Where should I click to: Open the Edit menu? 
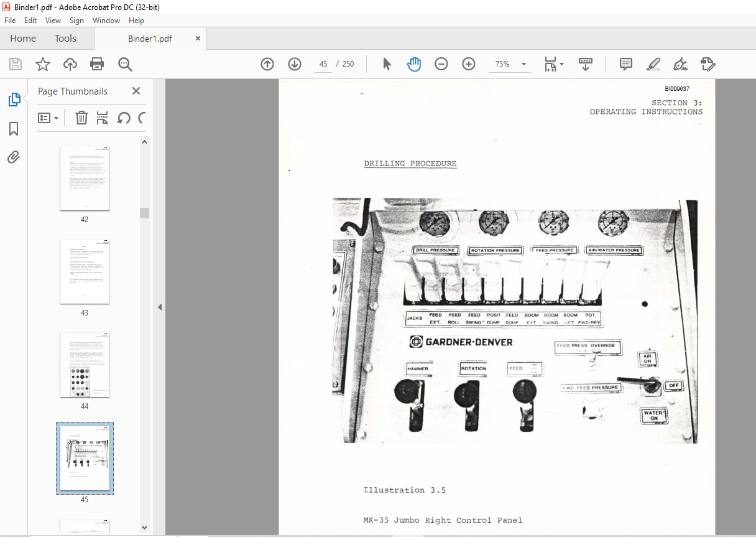click(30, 21)
